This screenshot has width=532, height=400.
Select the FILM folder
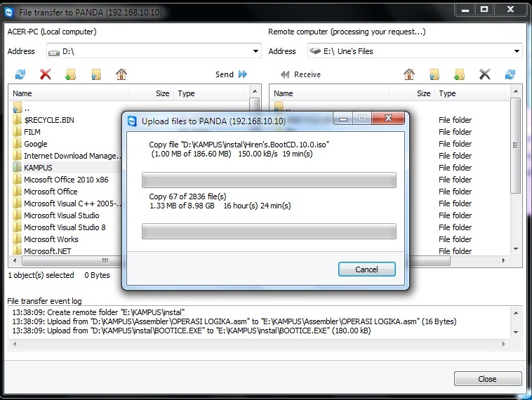coord(32,132)
